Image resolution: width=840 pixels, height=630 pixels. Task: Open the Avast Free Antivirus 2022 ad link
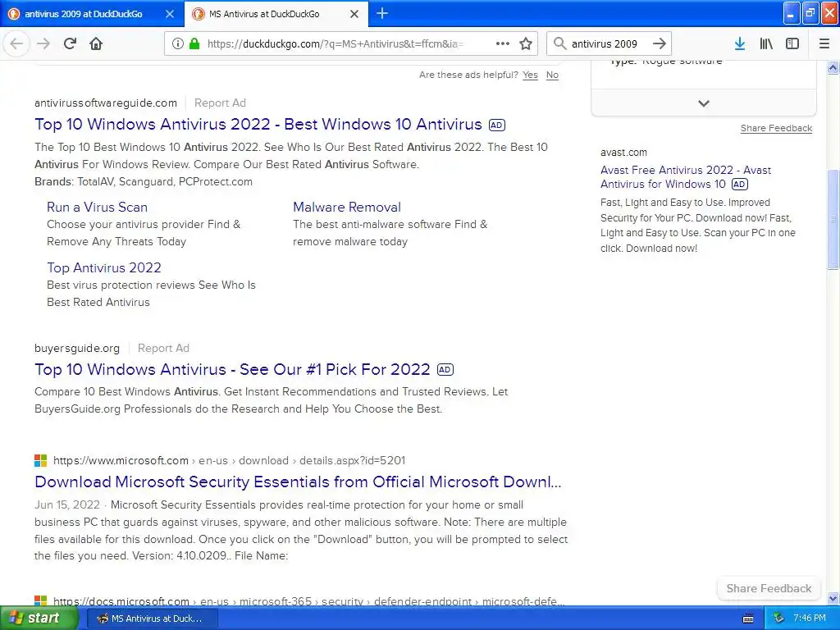686,177
